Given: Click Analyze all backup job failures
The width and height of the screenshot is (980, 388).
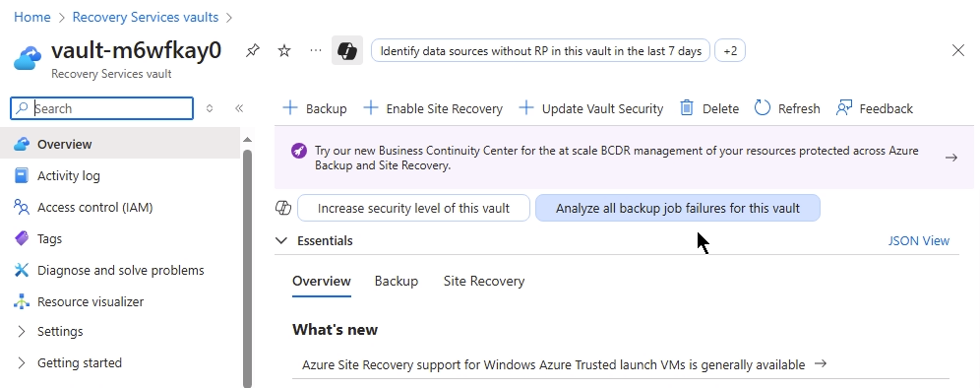Looking at the screenshot, I should [678, 209].
